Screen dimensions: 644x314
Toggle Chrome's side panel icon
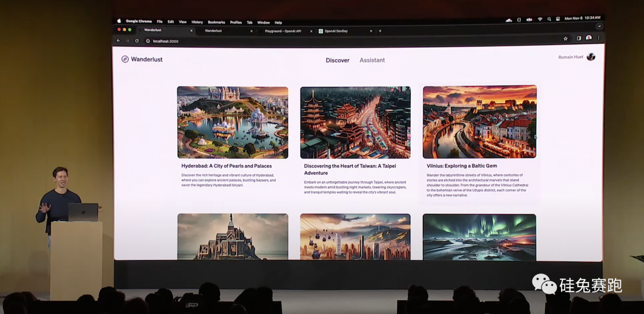578,38
